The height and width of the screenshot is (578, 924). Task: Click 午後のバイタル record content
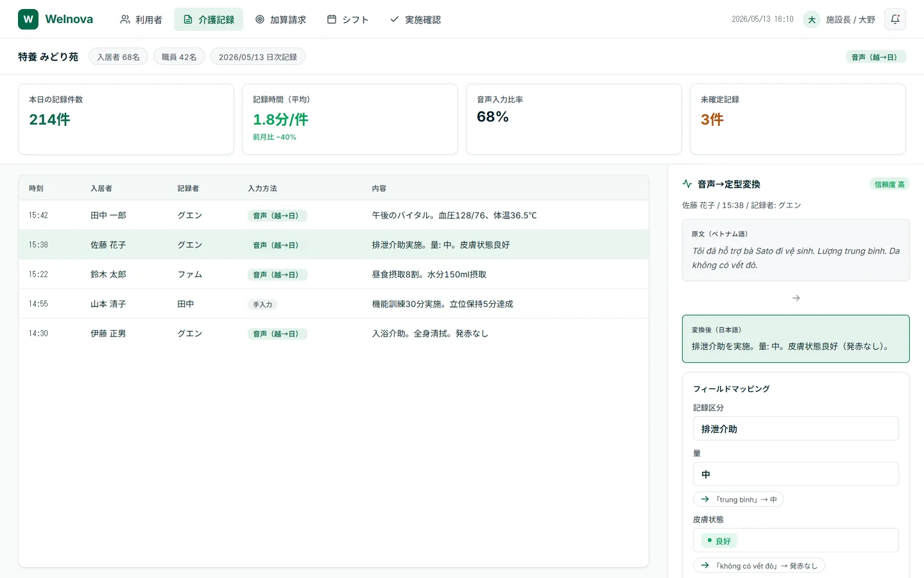coord(454,215)
